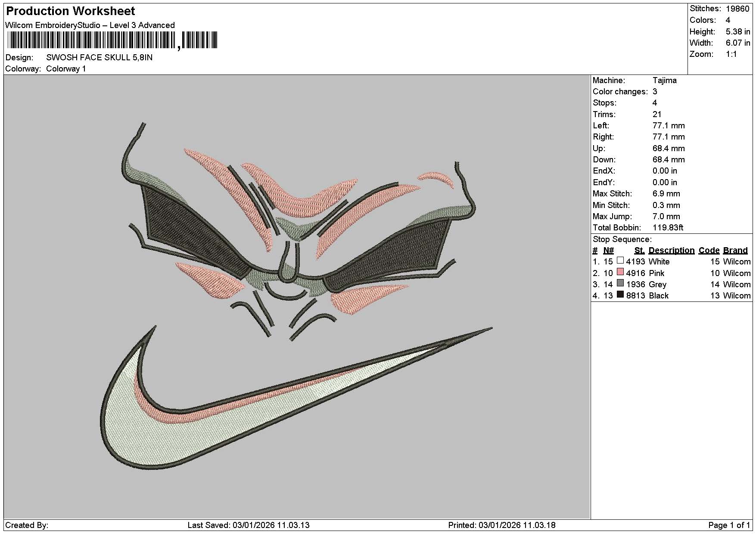
Task: Click the "Design:" label
Action: tap(19, 57)
